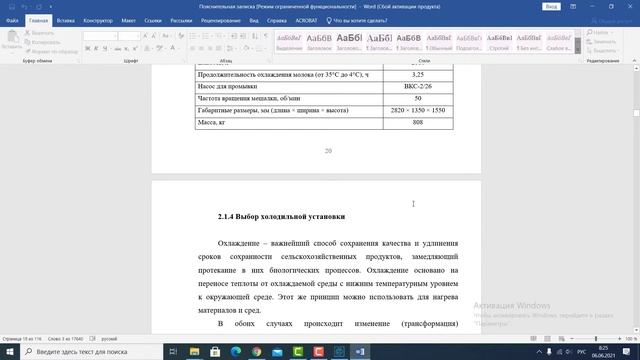The height and width of the screenshot is (360, 640).
Task: Open Change Case (Аа) menu
Action: (x=166, y=36)
